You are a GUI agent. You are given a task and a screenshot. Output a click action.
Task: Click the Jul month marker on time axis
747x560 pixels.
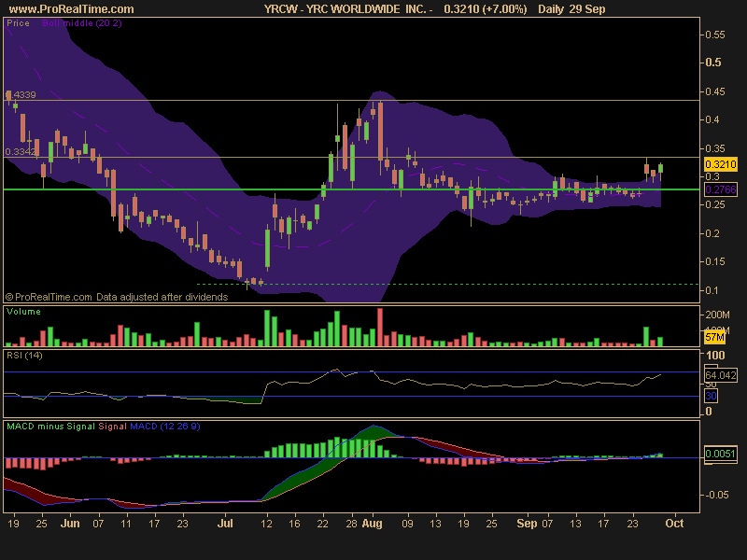point(225,524)
